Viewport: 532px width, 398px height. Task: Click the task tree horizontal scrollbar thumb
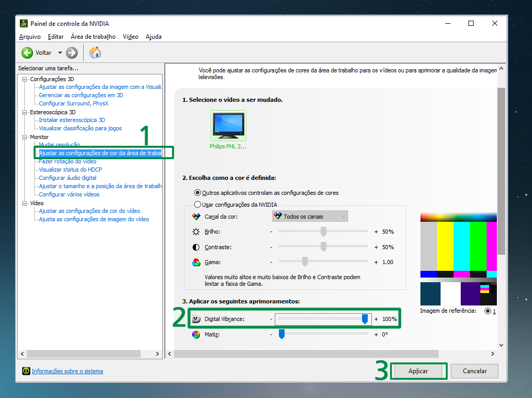pos(84,354)
